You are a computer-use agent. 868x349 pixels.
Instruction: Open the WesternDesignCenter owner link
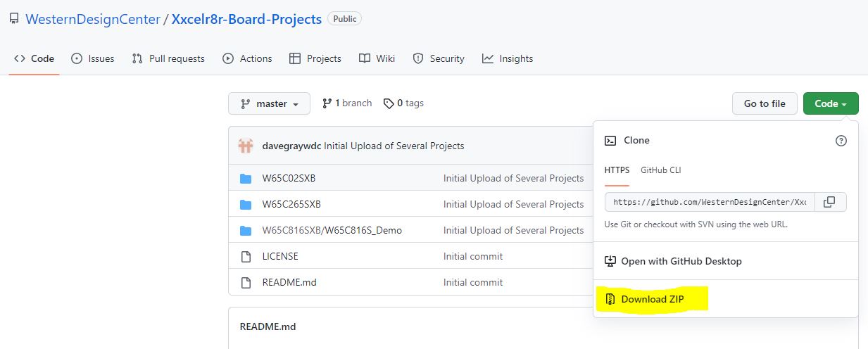pyautogui.click(x=93, y=19)
